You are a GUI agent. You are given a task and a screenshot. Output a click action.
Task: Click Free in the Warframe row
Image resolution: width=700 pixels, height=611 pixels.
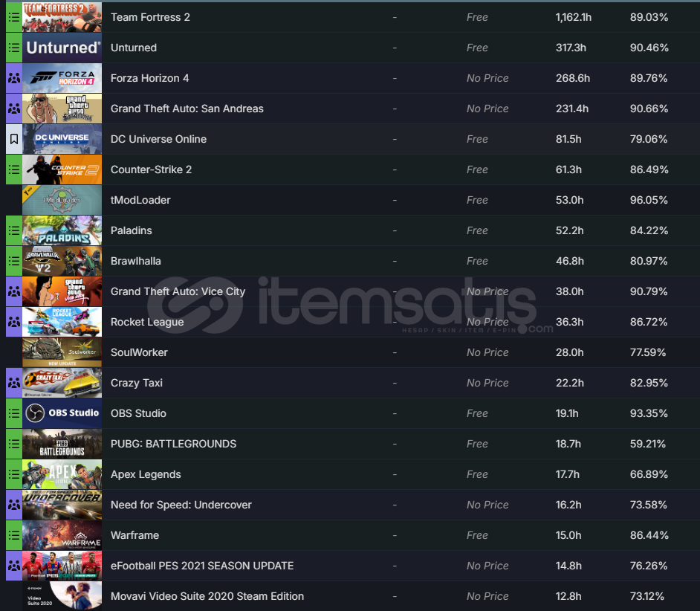477,535
